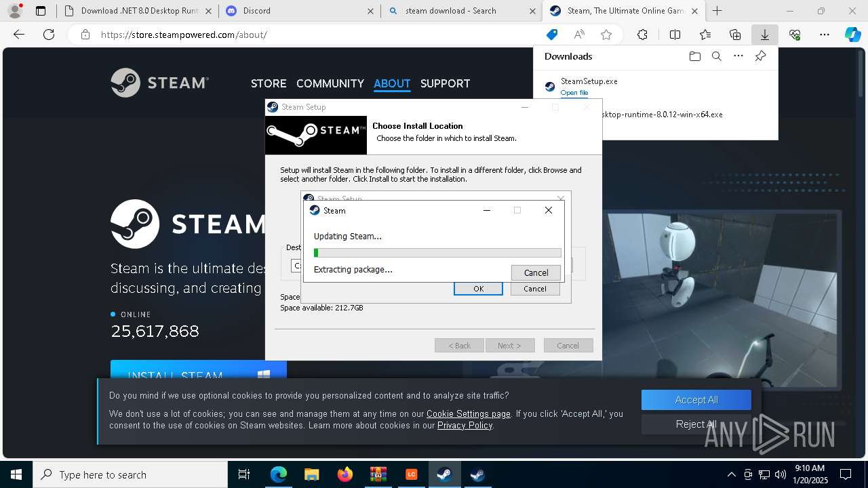Open the shopping price tag icon

[552, 35]
